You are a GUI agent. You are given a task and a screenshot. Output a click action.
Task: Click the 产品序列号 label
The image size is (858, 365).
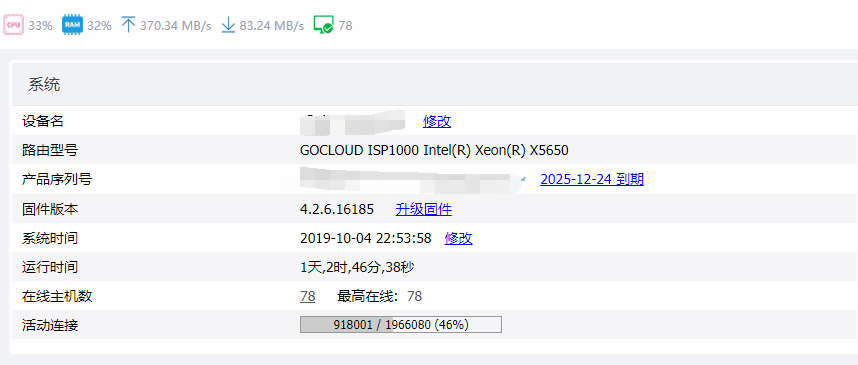coord(57,179)
